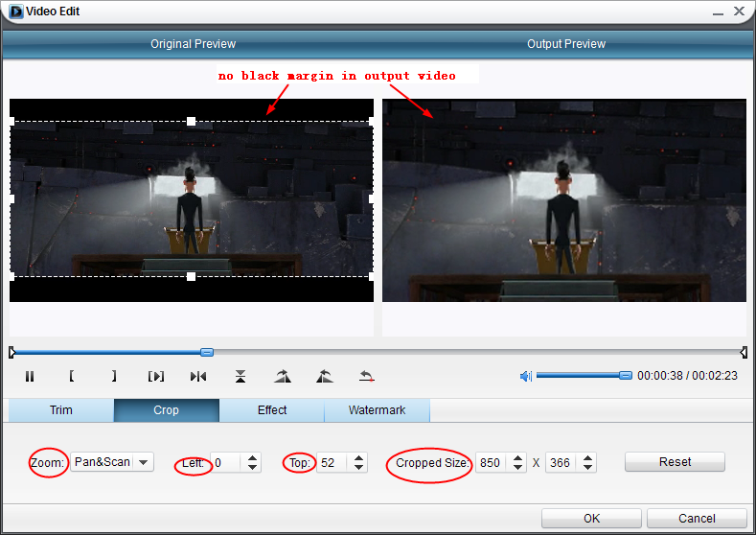Click the timeline start trim marker

point(12,352)
